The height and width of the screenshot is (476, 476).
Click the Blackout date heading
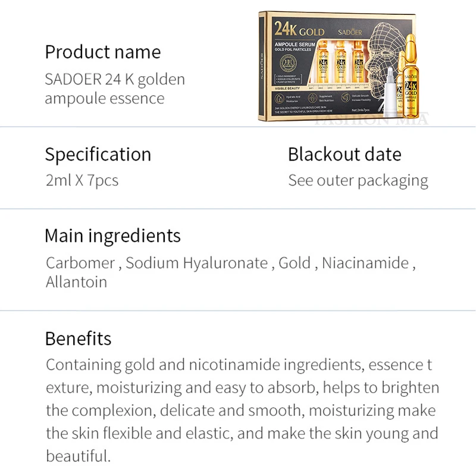345,154
